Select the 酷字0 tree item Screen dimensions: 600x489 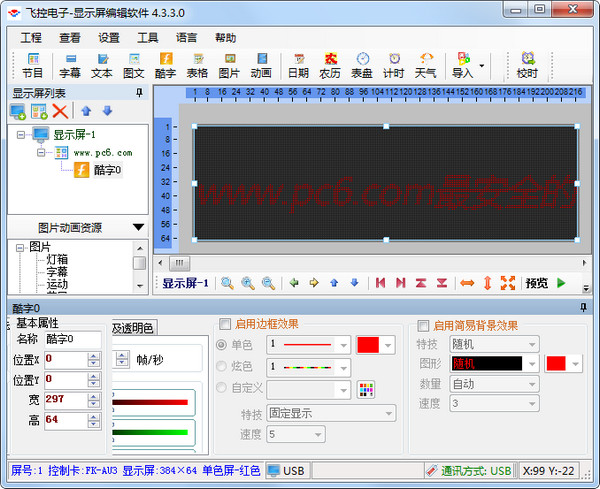[x=108, y=170]
